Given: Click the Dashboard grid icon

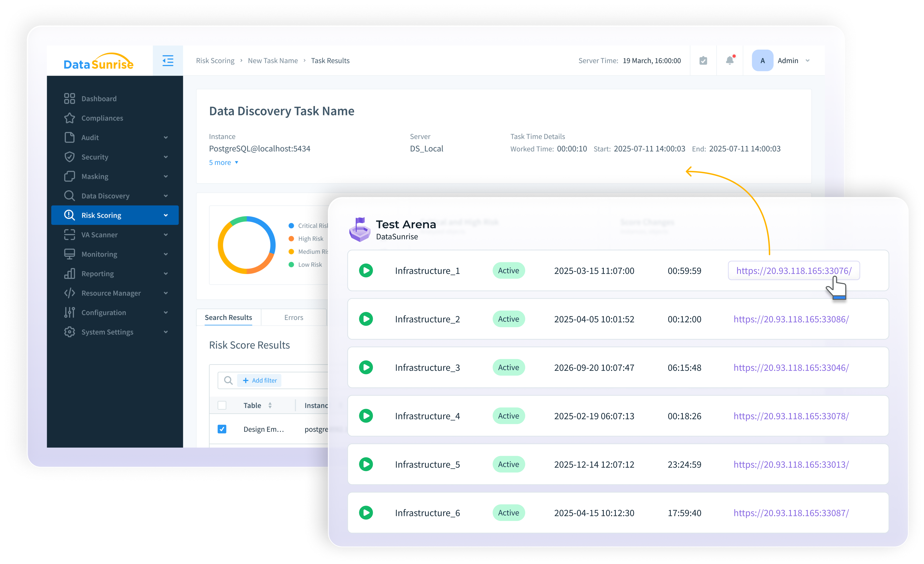Looking at the screenshot, I should click(x=69, y=99).
